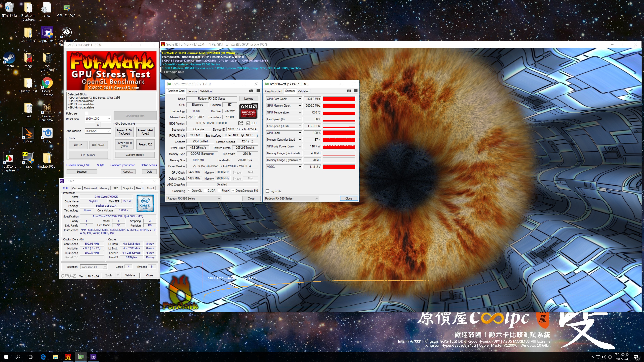This screenshot has width=644, height=362.
Task: Click Preset:2160 (4K/UHD) benchmark button
Action: (124, 132)
